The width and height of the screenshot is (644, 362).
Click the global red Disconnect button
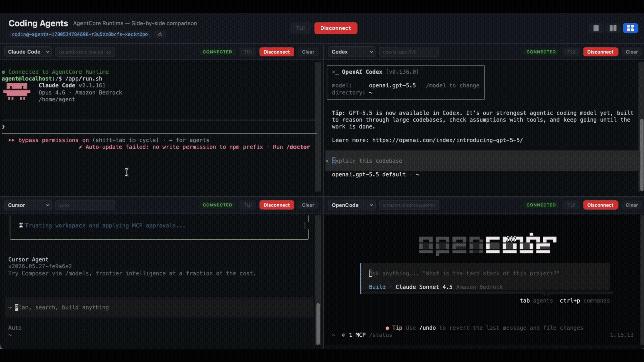click(335, 28)
